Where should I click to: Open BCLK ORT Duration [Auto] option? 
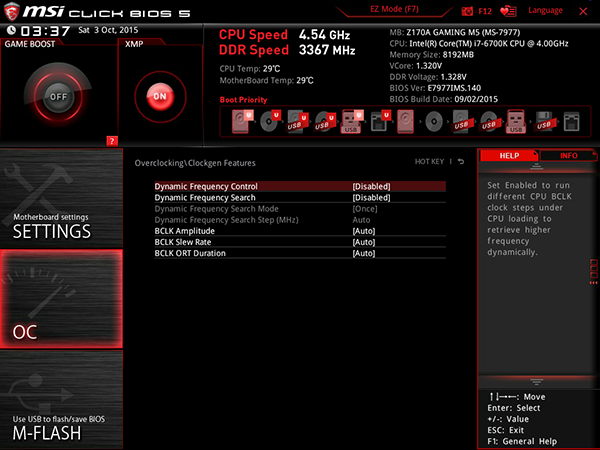[364, 253]
